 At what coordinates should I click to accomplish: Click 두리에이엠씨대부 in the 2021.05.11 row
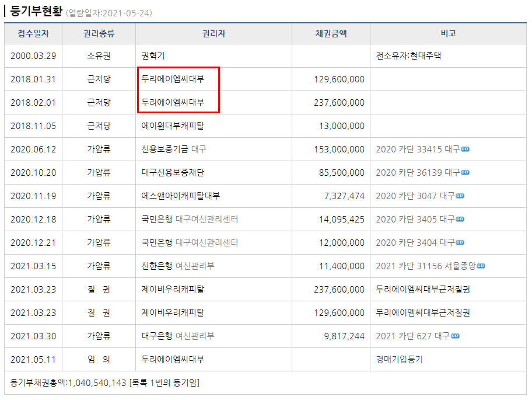click(173, 359)
